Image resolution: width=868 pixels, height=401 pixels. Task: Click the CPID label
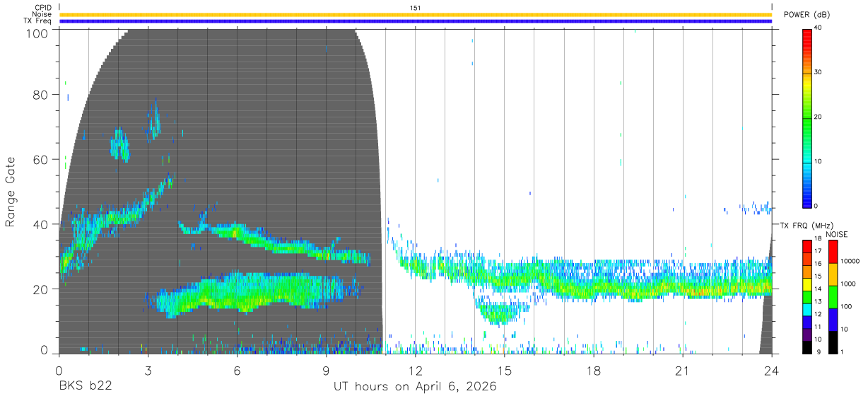(x=42, y=8)
